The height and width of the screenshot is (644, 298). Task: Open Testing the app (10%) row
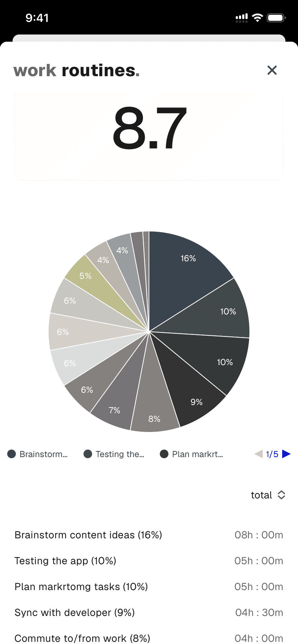pyautogui.click(x=65, y=561)
